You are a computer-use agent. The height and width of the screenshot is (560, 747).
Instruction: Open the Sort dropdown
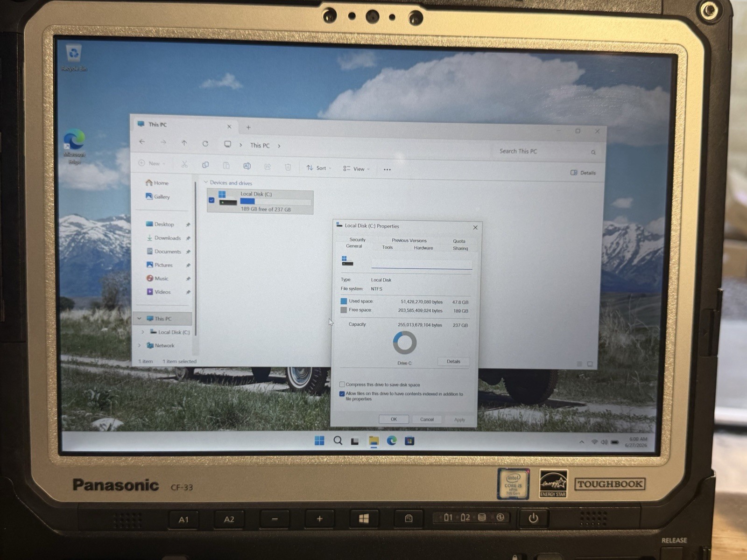[x=319, y=168]
